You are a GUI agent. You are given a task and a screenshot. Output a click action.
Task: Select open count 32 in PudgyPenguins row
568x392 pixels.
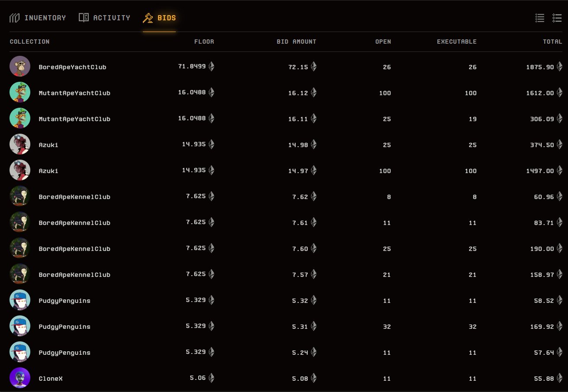tap(387, 327)
